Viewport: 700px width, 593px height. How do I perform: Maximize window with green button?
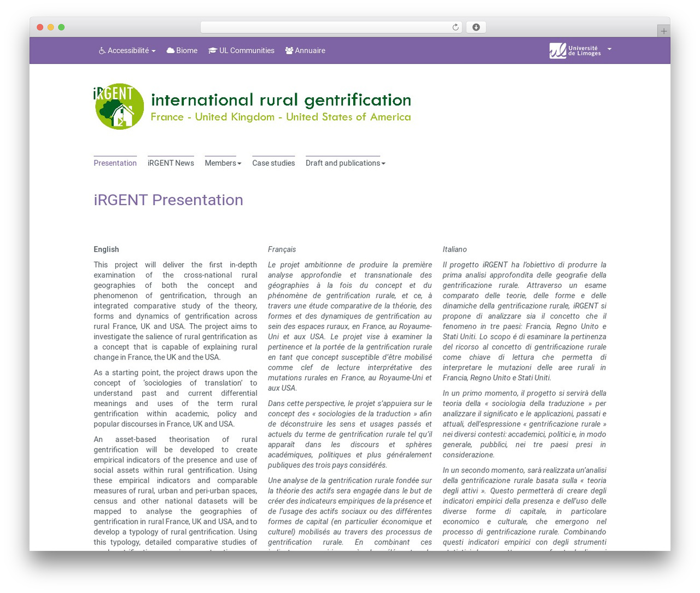pos(61,27)
